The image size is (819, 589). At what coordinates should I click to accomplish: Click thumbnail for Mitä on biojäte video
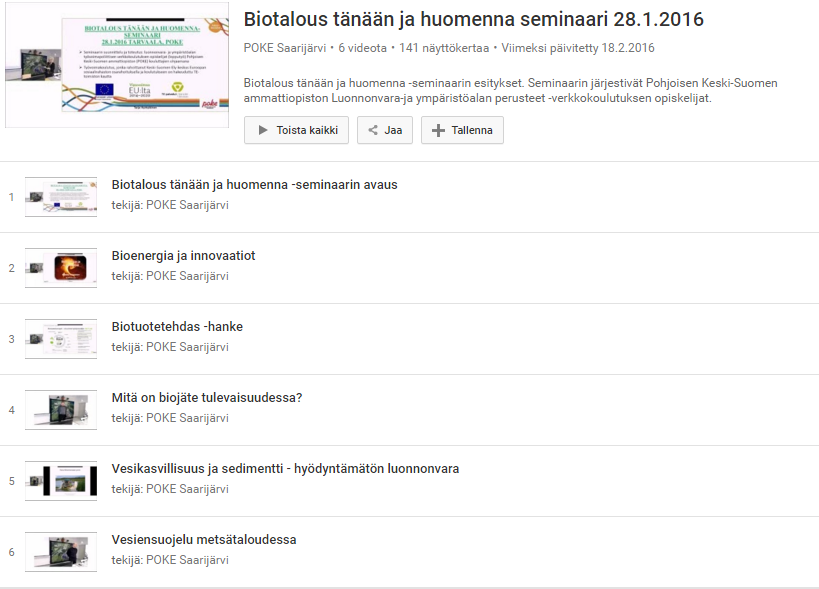[61, 410]
